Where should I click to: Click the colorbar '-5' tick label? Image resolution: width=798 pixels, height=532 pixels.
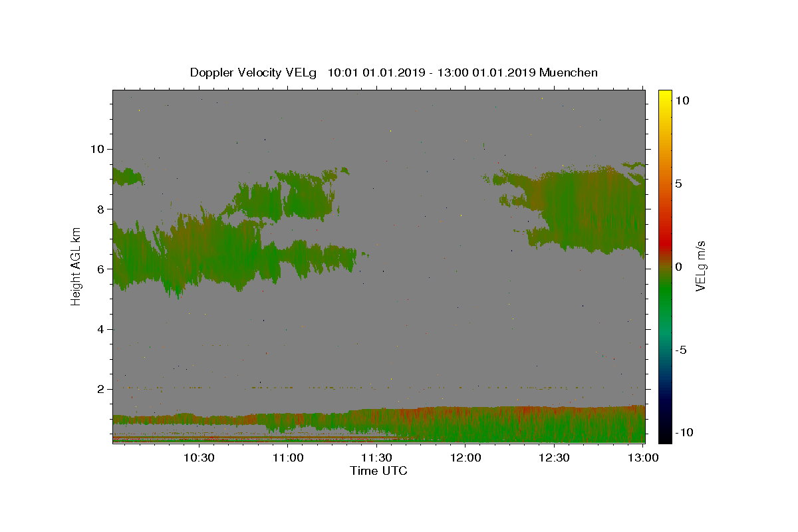click(x=681, y=350)
